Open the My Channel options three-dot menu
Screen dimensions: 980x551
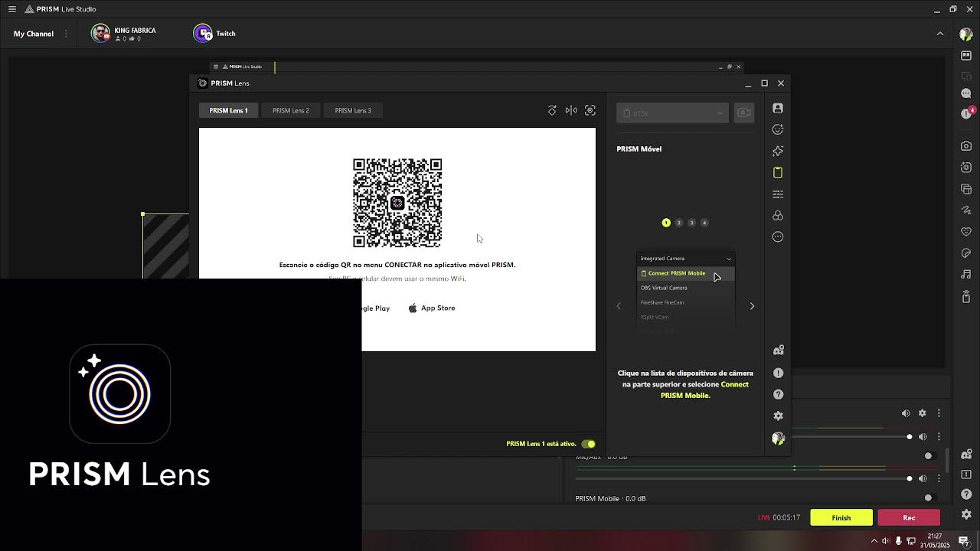point(66,34)
